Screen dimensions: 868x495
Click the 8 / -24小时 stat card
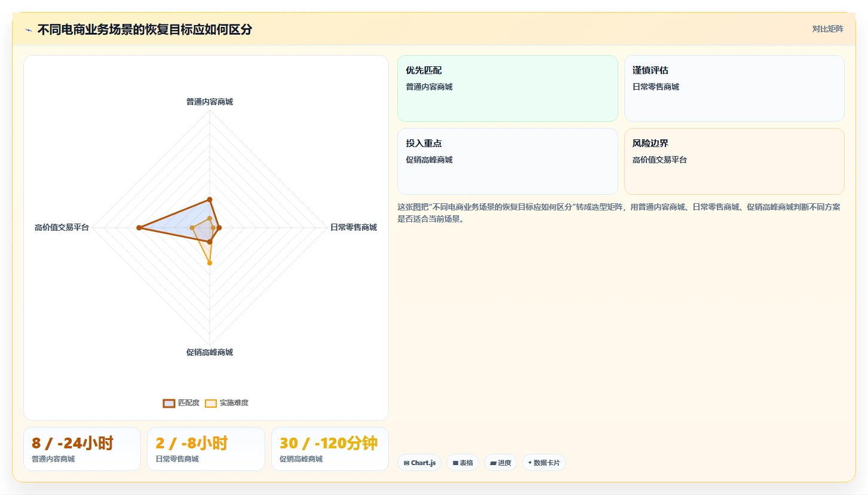click(x=82, y=449)
